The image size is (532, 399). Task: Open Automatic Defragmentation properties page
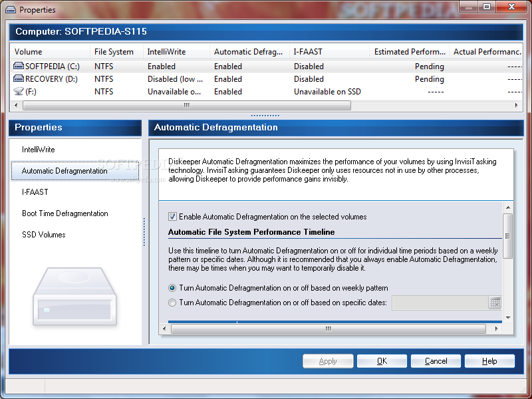click(75, 171)
